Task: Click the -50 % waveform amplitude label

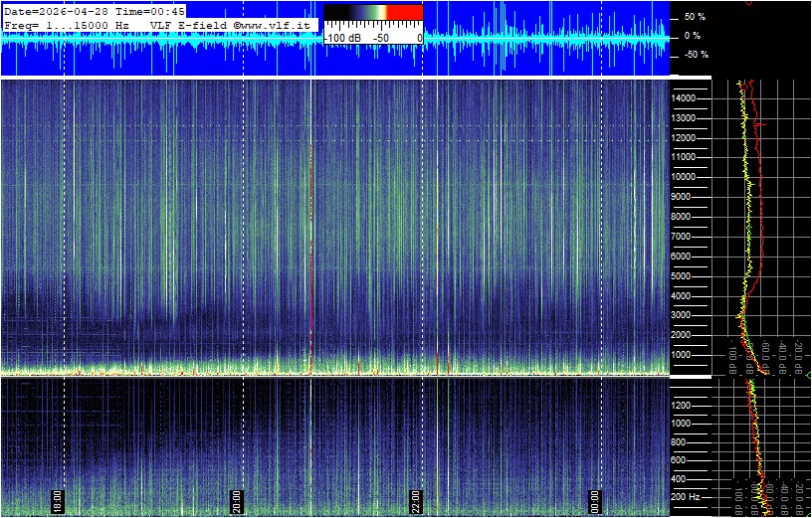Action: [x=695, y=55]
